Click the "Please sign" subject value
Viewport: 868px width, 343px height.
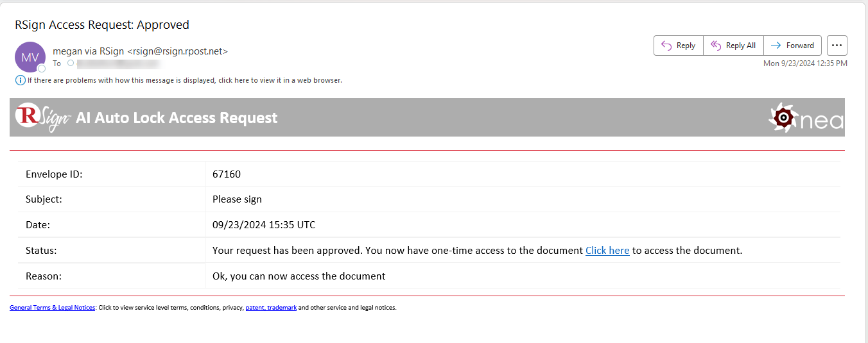tap(237, 199)
